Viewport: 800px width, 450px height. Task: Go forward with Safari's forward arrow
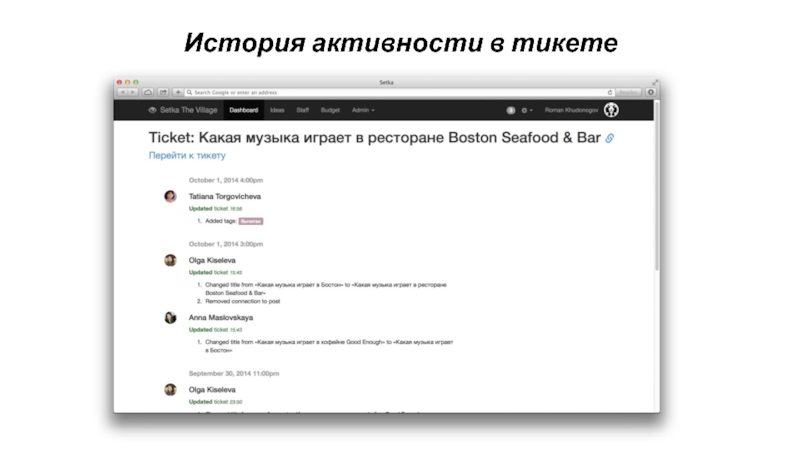[x=133, y=92]
